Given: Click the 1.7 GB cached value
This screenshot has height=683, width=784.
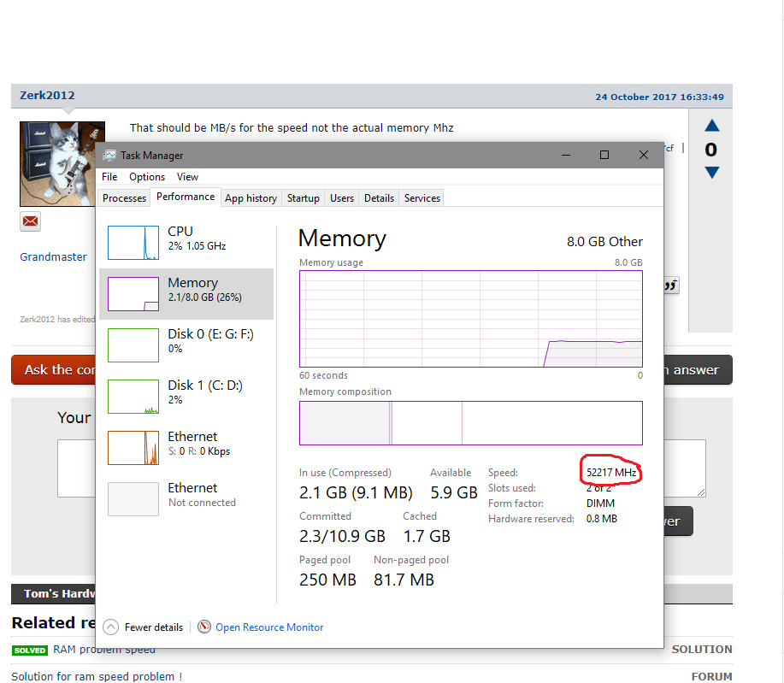Looking at the screenshot, I should 427,536.
